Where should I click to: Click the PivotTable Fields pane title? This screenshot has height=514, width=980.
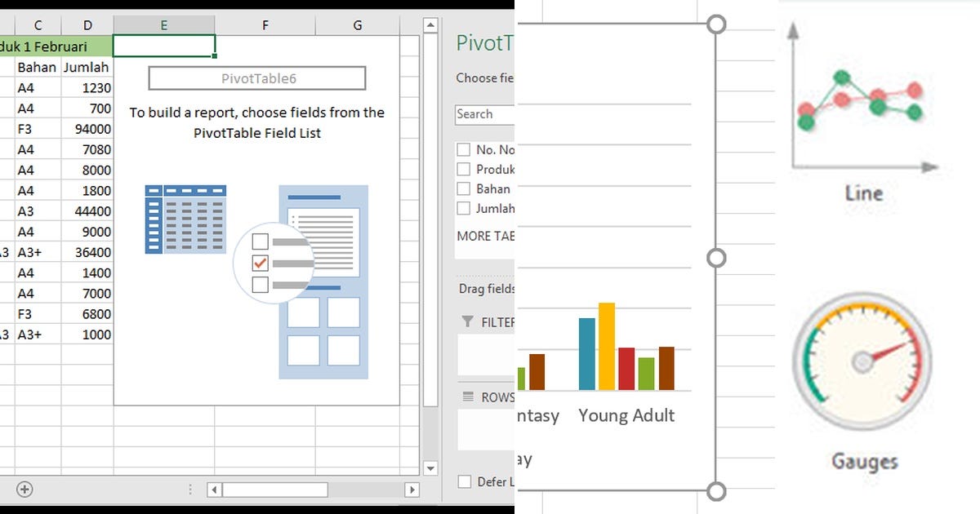coord(483,42)
